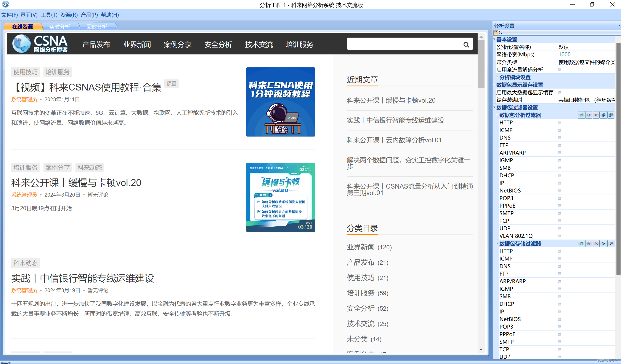Switch to categorized view in analysis settings
The height and width of the screenshot is (364, 621).
[x=496, y=32]
